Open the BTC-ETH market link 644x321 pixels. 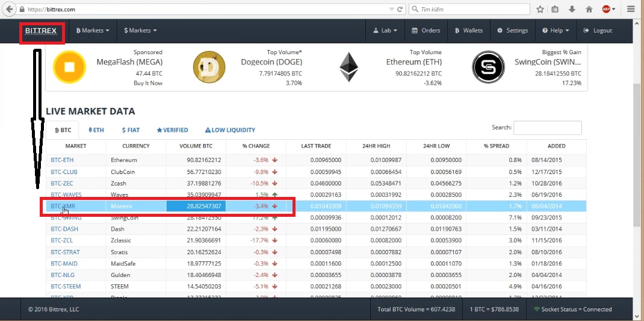click(x=62, y=160)
